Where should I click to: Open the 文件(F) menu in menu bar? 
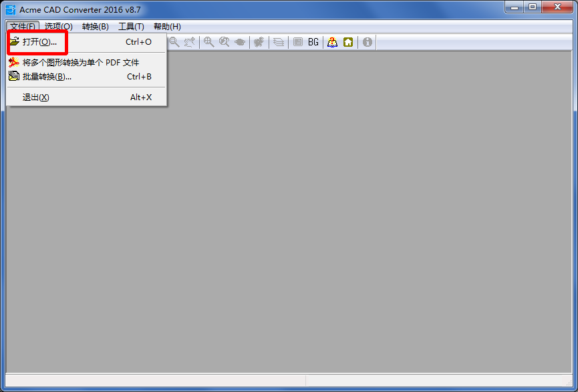(23, 27)
